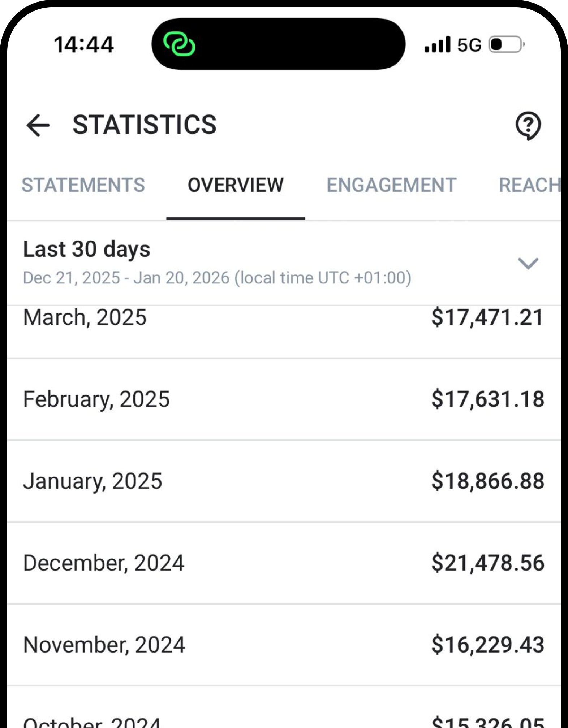Tap the battery status icon
Image resolution: width=568 pixels, height=728 pixels.
(507, 45)
